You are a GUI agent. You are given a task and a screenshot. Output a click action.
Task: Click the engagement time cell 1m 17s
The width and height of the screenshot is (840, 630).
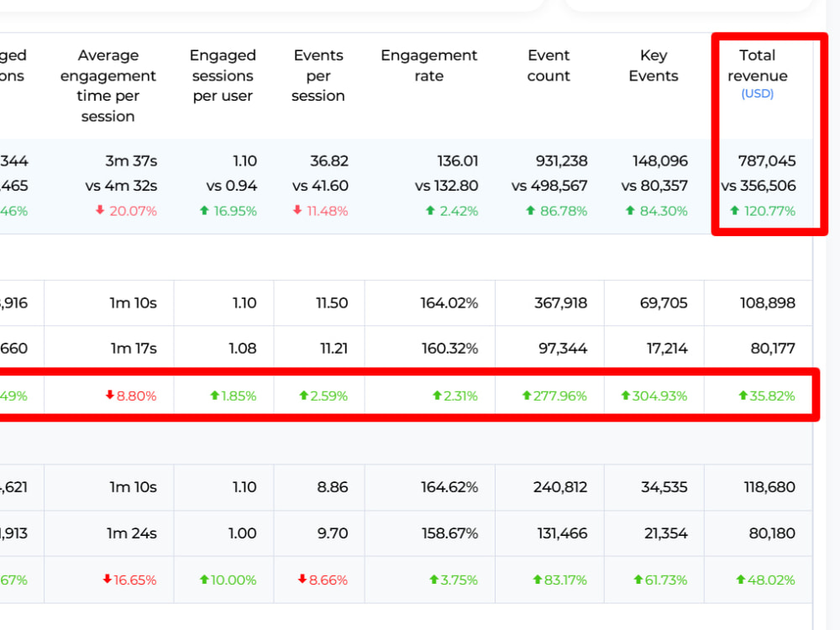134,349
